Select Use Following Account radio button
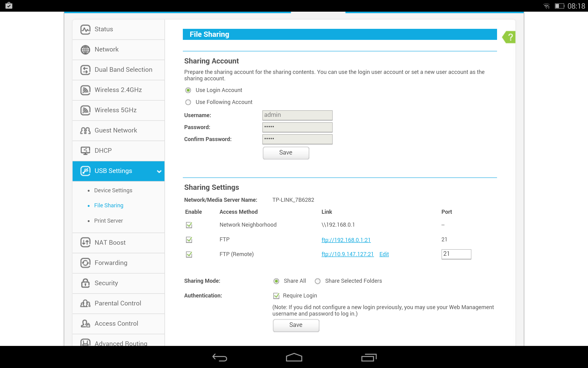The image size is (588, 368). click(188, 102)
